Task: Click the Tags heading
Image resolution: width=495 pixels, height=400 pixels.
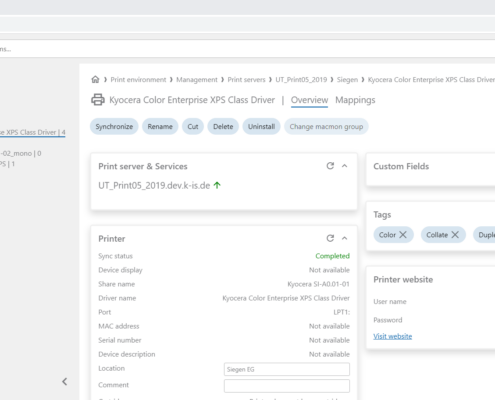Action: coord(382,215)
